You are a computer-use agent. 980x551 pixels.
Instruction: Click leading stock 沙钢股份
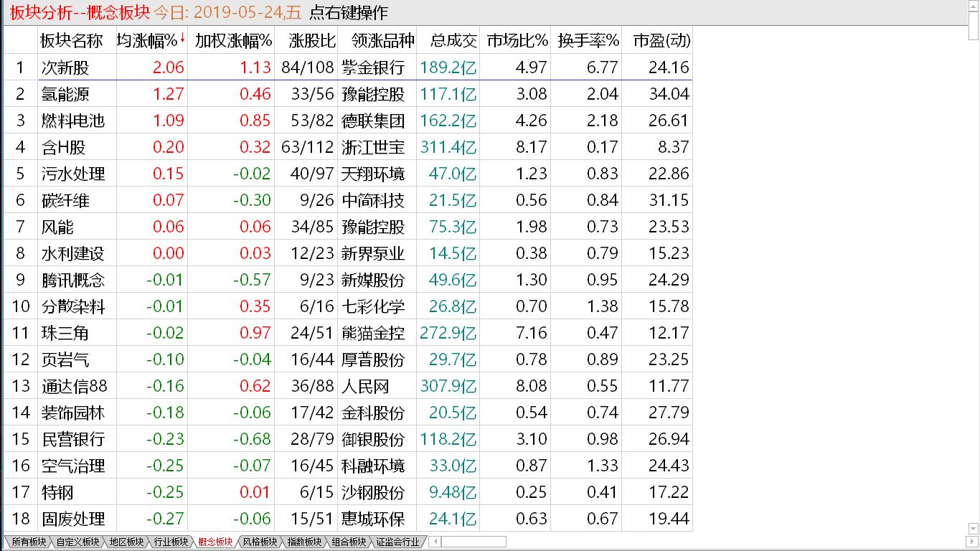tap(373, 492)
